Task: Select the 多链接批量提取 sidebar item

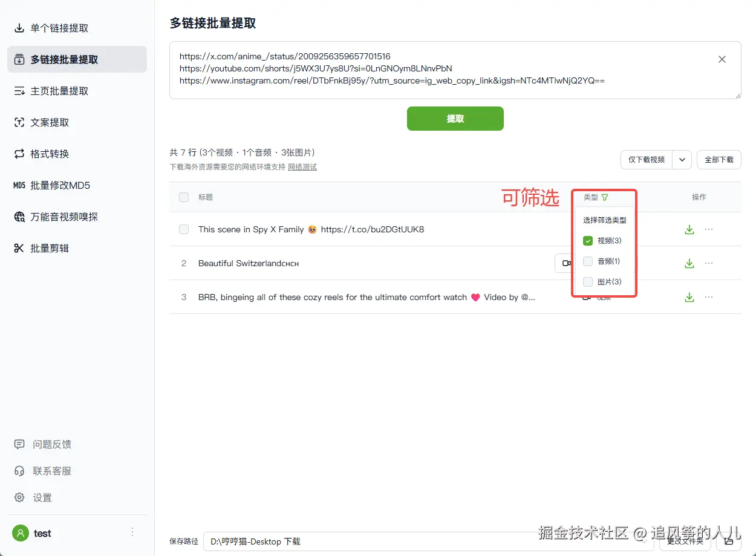Action: point(77,59)
